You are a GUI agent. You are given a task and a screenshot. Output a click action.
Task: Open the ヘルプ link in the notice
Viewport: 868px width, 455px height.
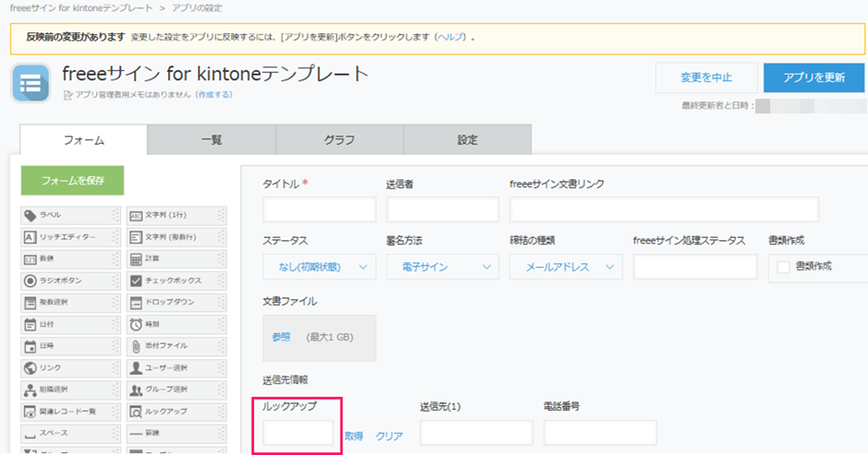click(452, 37)
